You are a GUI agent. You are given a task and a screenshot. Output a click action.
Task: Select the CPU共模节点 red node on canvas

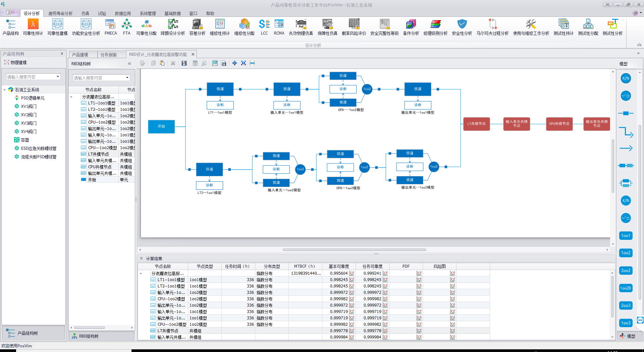[x=559, y=124]
